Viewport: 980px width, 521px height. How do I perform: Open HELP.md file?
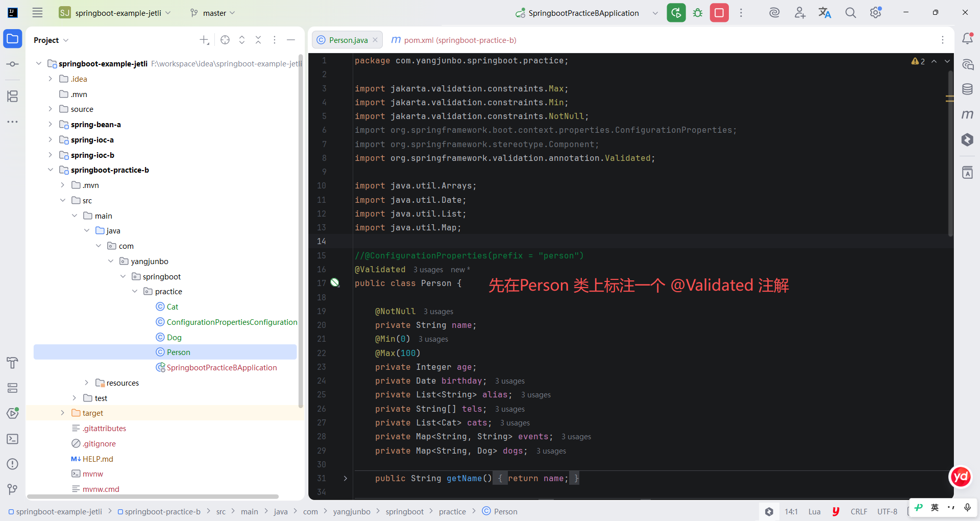click(x=92, y=459)
